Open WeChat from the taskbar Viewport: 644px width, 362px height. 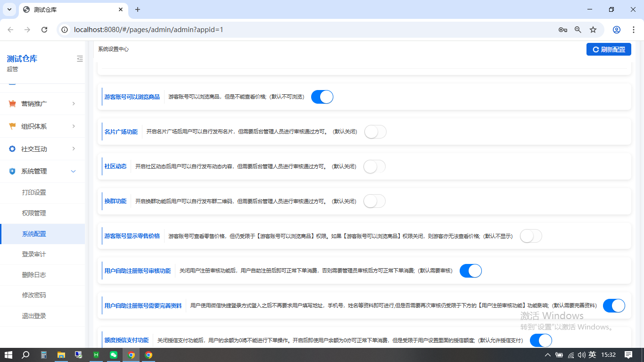coord(114,355)
